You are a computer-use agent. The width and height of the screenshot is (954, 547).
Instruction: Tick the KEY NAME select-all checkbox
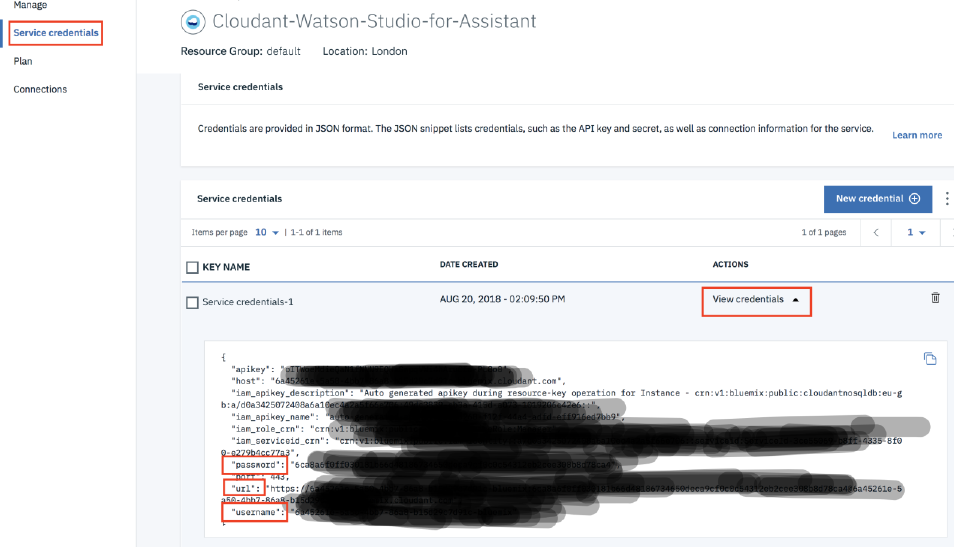[x=192, y=267]
